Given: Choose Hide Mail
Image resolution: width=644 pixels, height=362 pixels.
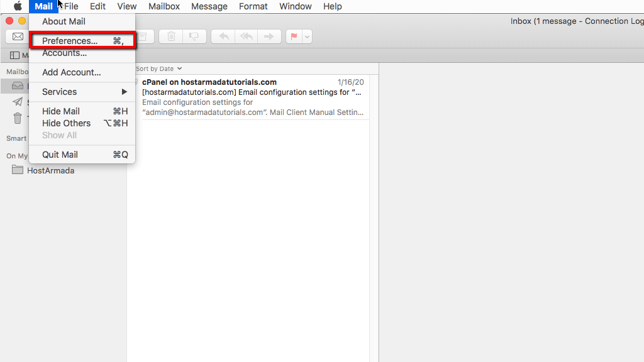Looking at the screenshot, I should click(82, 111).
